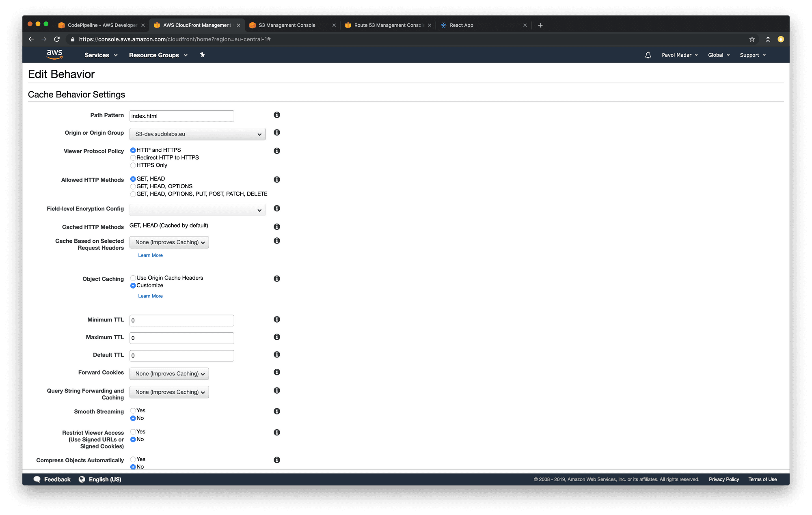Click info icon for Viewer Protocol Policy
The image size is (812, 515).
(x=277, y=151)
